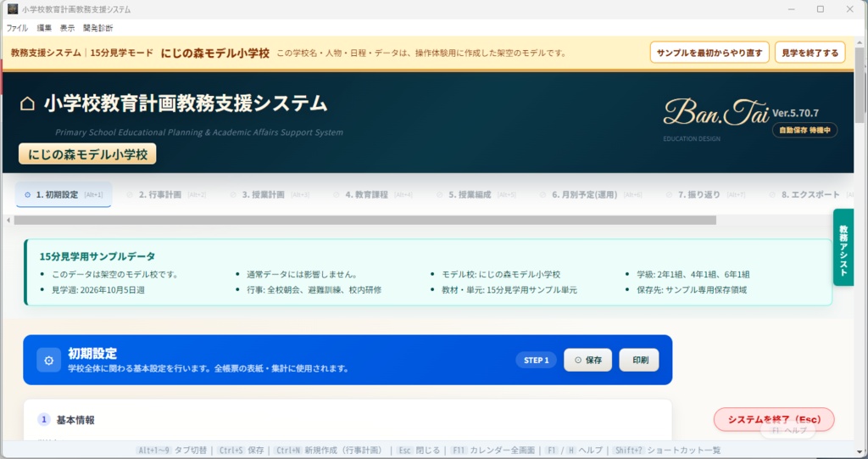Switch to the 5. 授業編成 tab
The height and width of the screenshot is (459, 868).
click(x=476, y=194)
